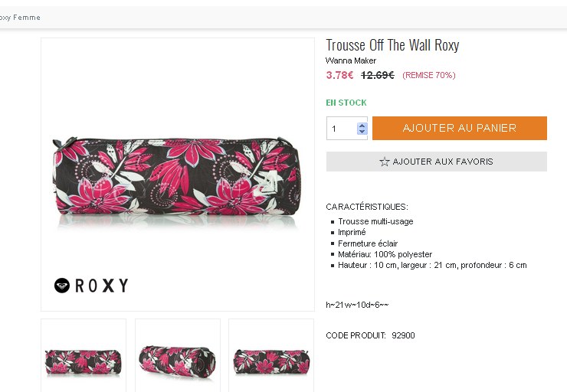The image size is (567, 392).
Task: Click the product code 92900
Action: click(x=403, y=335)
